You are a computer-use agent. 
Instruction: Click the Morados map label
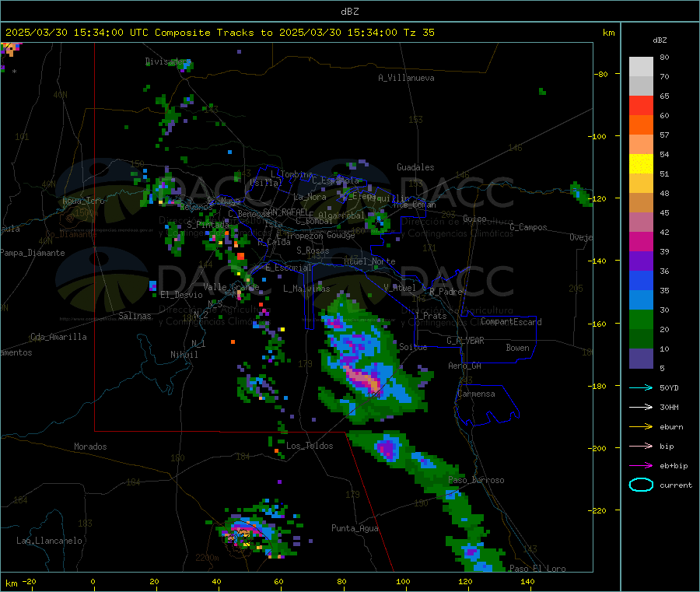pyautogui.click(x=91, y=447)
